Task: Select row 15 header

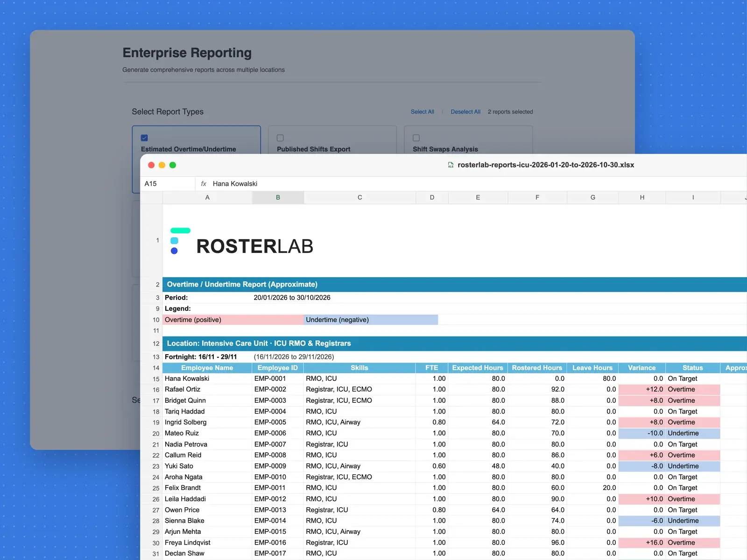Action: (x=152, y=379)
